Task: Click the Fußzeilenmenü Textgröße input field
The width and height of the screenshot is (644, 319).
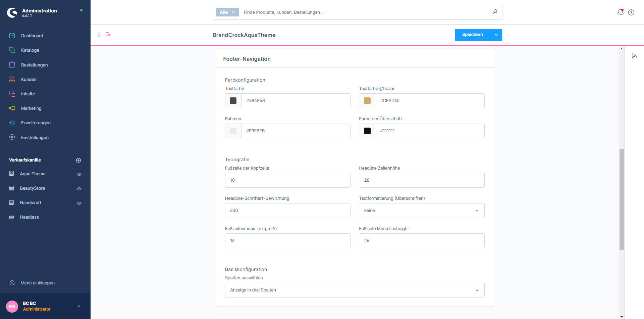Action: tap(287, 241)
